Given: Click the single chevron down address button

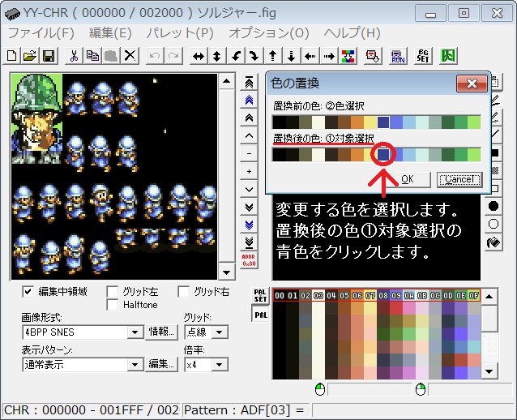Looking at the screenshot, I should tap(249, 190).
